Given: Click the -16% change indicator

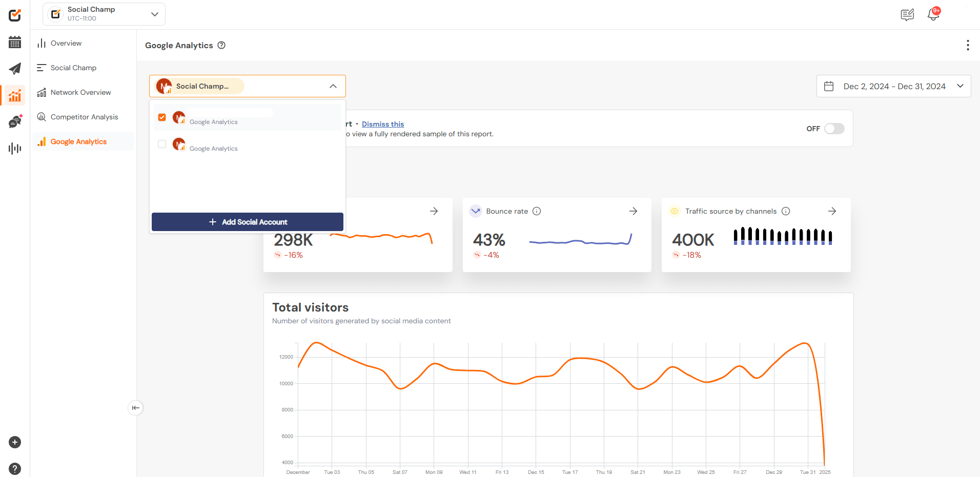Looking at the screenshot, I should 289,255.
